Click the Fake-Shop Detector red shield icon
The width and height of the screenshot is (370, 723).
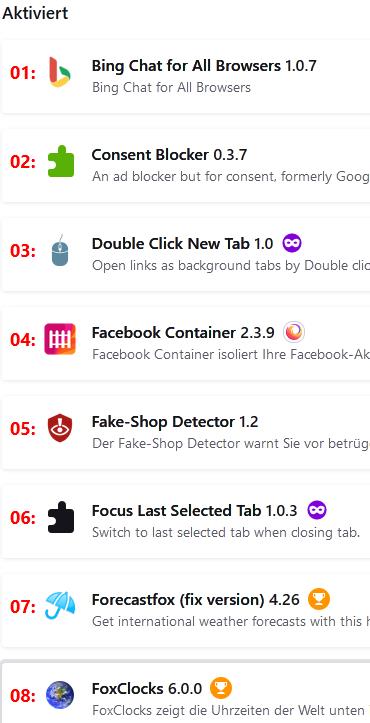[60, 428]
